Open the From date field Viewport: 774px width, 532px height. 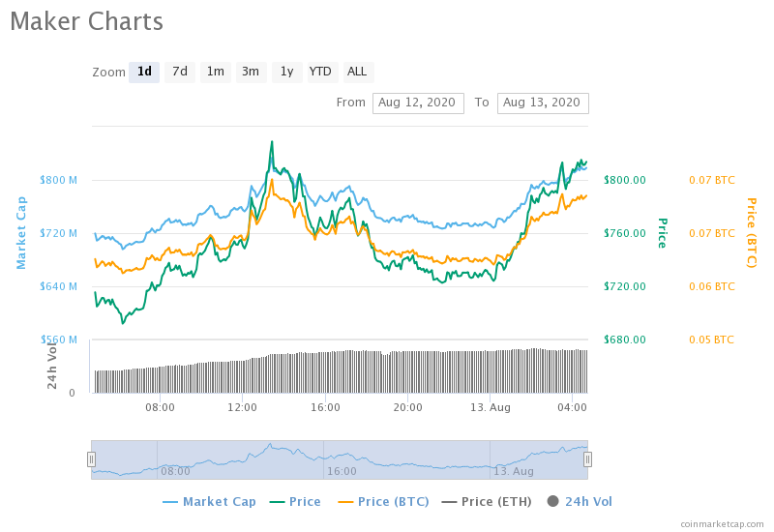click(x=418, y=103)
